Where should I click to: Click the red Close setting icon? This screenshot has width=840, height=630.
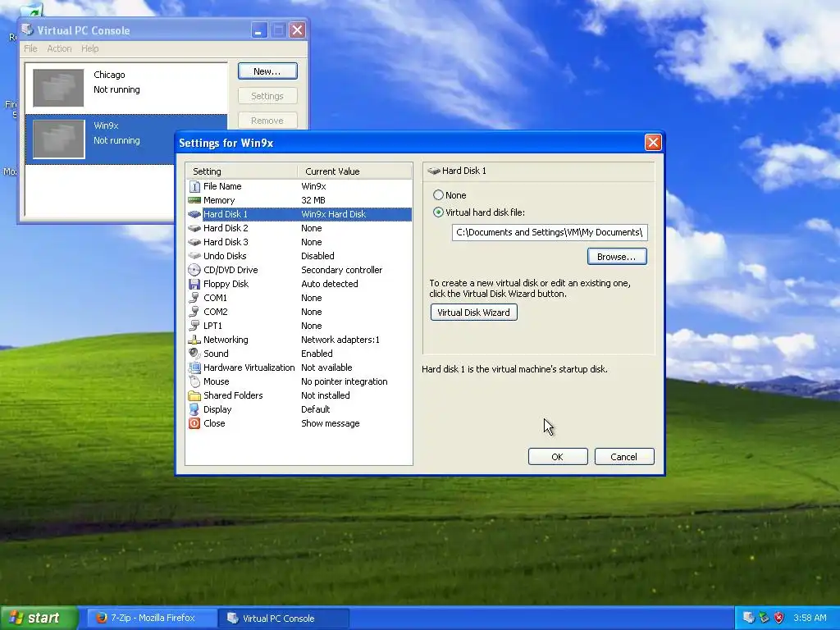[x=194, y=423]
